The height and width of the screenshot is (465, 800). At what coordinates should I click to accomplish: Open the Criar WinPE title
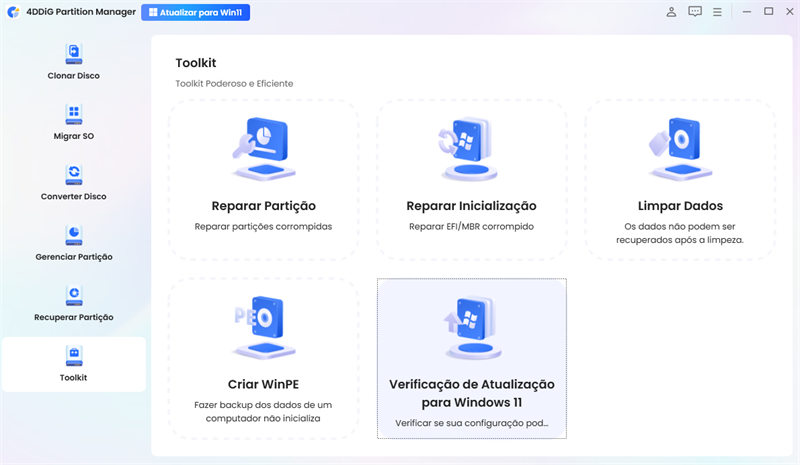tap(263, 384)
